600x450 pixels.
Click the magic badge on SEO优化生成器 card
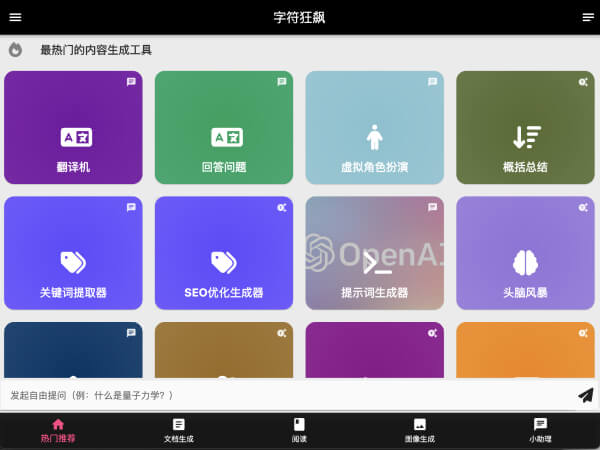(282, 207)
